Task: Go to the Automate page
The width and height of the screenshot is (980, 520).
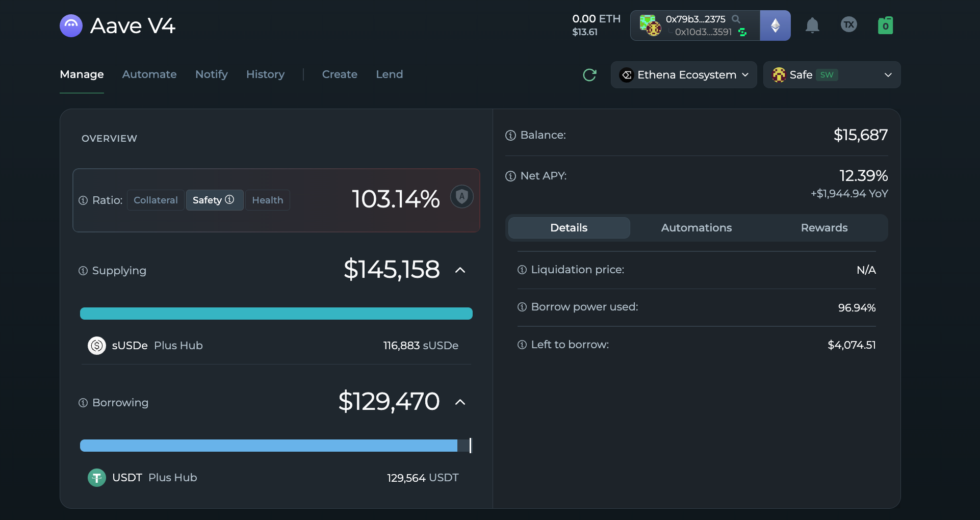Action: click(x=149, y=74)
